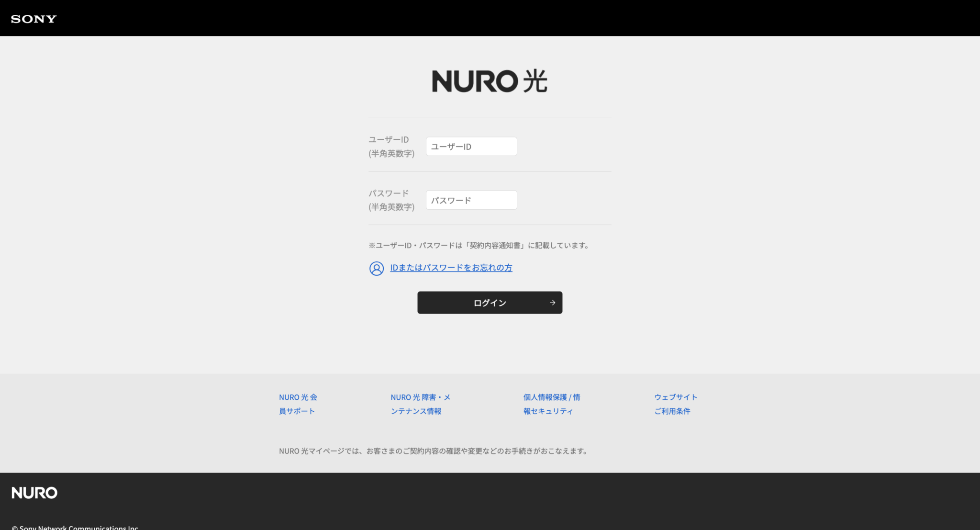Viewport: 980px width, 530px height.
Task: Open the ウェブサイトご利用条件 link
Action: (x=675, y=404)
